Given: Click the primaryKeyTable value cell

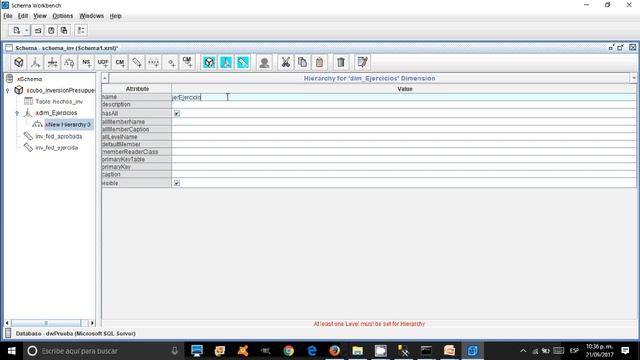Looking at the screenshot, I should 404,159.
